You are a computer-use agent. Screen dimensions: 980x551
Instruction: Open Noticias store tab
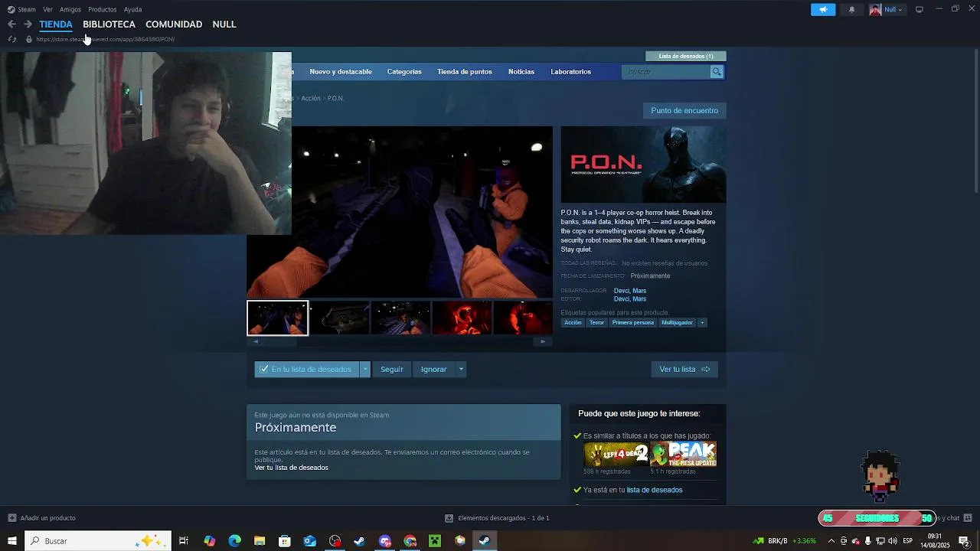coord(521,71)
